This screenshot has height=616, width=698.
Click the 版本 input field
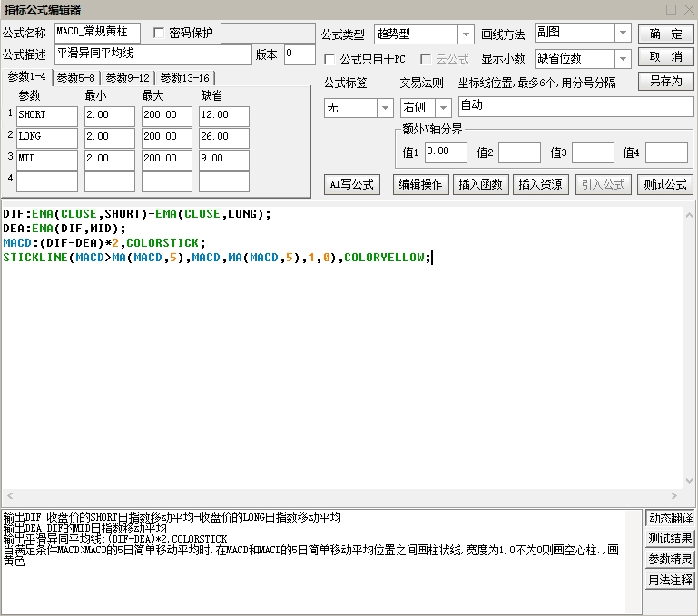[x=300, y=54]
